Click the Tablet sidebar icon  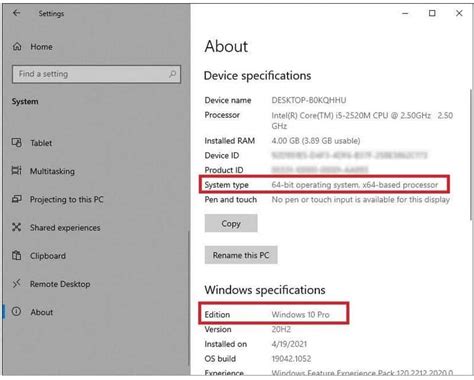coord(17,143)
